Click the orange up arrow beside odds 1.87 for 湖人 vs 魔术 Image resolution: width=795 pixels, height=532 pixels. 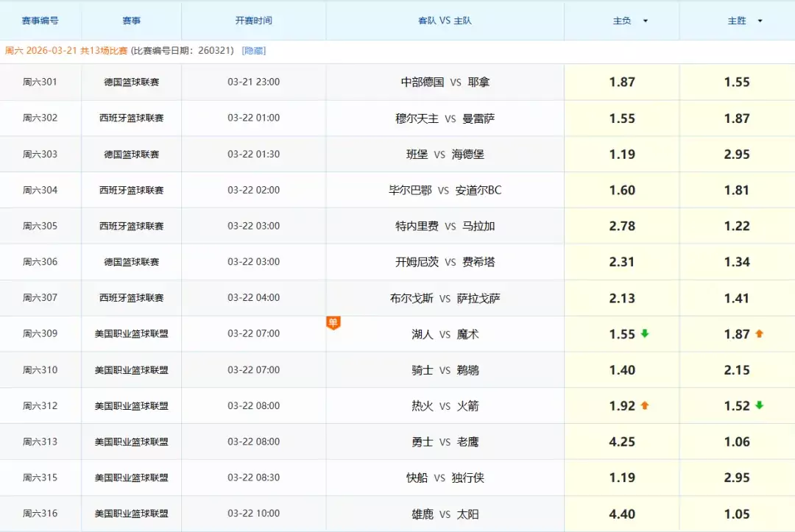759,333
